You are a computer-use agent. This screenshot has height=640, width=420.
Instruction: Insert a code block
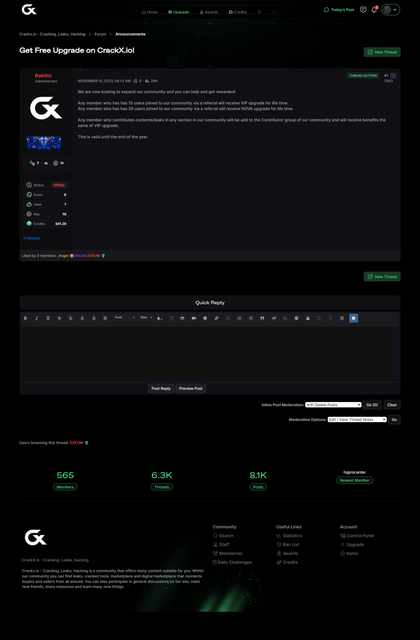(273, 318)
